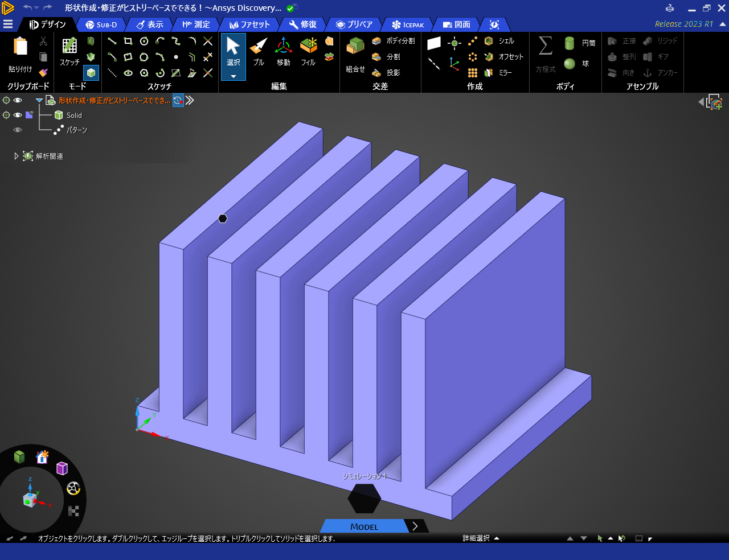Click the arrow next to the MODEL stage
Image resolution: width=729 pixels, height=560 pixels.
pyautogui.click(x=415, y=526)
